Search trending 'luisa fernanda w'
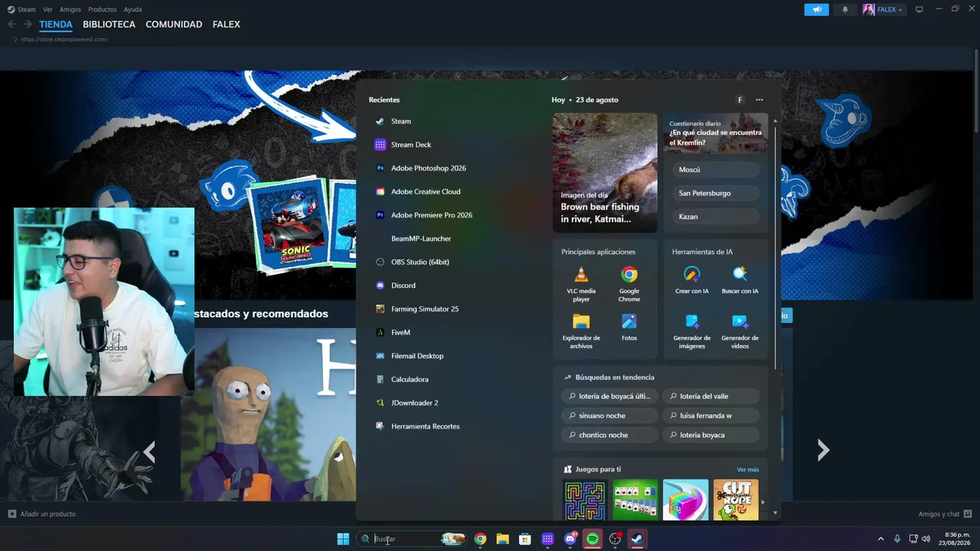 point(711,416)
